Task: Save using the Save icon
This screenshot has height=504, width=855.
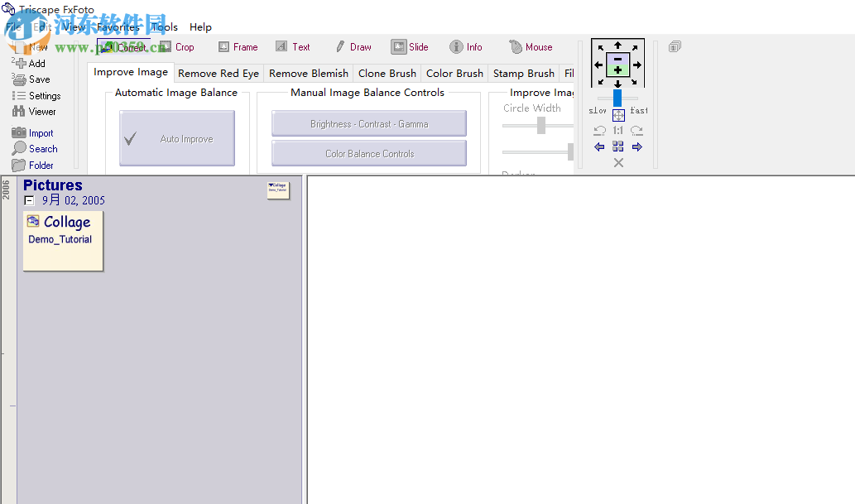Action: click(20, 79)
